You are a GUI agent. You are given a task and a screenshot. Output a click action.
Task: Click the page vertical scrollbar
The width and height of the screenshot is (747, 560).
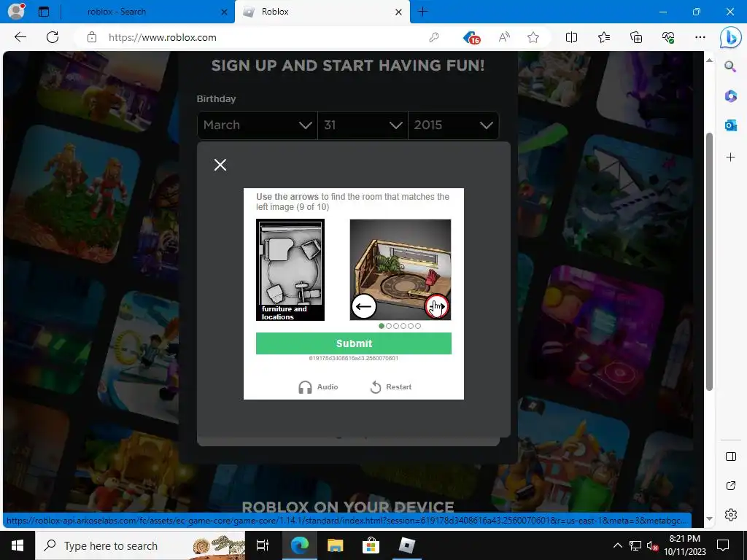tap(709, 262)
